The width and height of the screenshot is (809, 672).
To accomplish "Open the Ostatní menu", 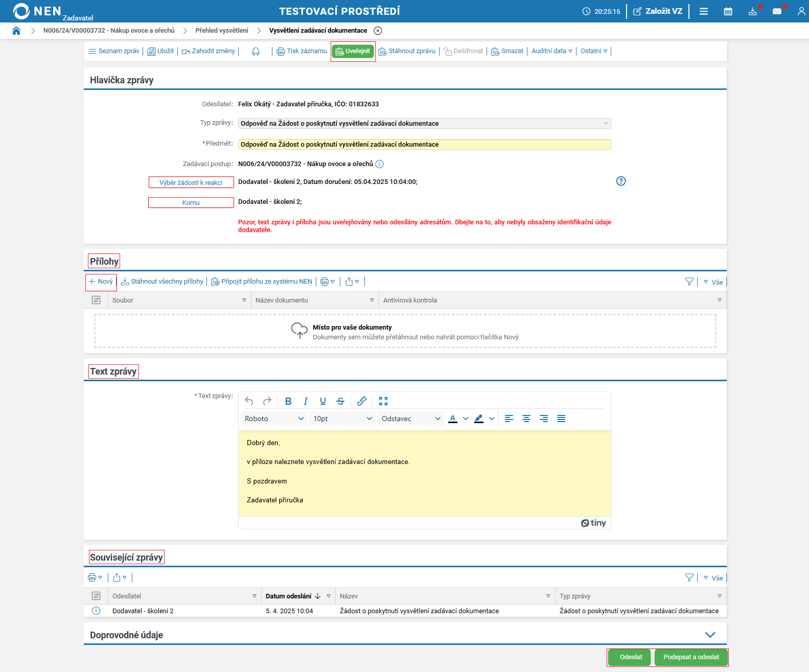I will 593,51.
